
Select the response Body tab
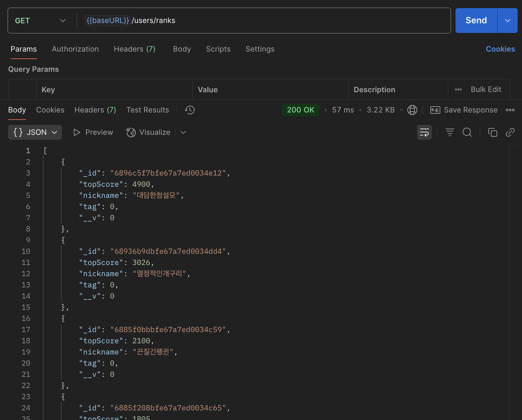(17, 110)
